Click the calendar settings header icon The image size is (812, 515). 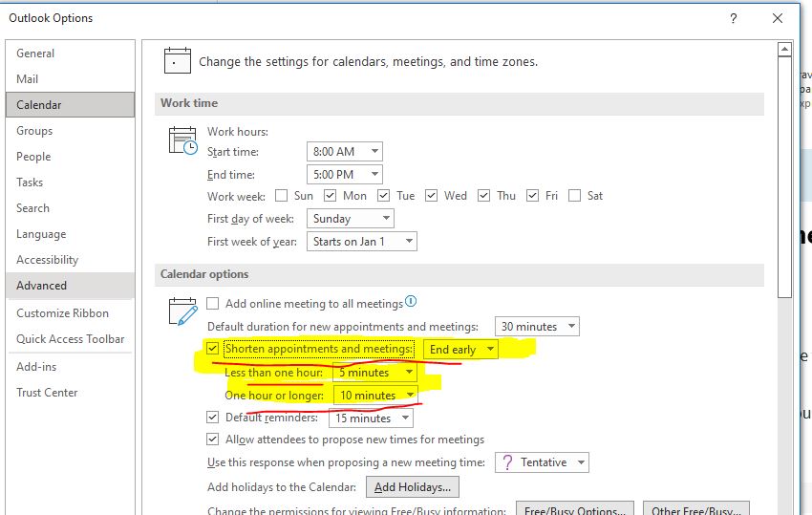tap(177, 60)
